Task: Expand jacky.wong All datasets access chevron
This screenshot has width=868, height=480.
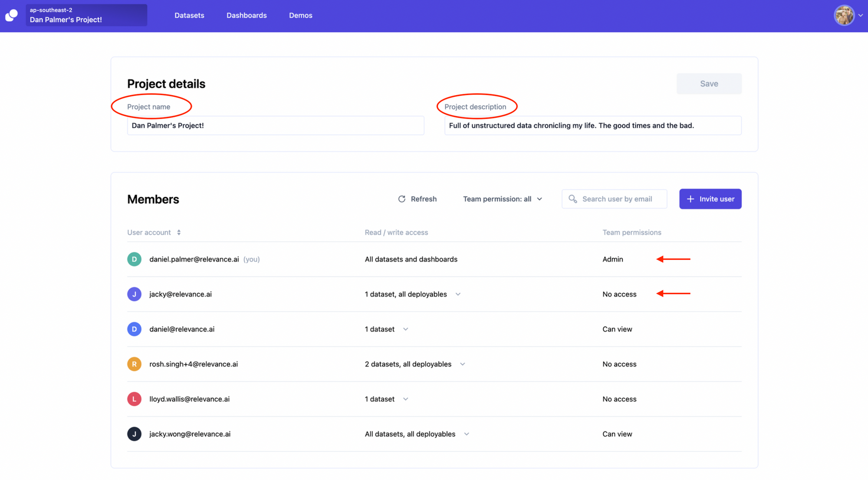Action: [467, 434]
